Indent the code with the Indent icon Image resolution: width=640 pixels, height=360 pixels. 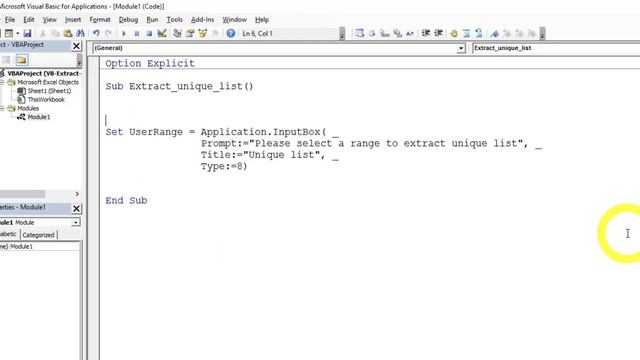coord(426,33)
